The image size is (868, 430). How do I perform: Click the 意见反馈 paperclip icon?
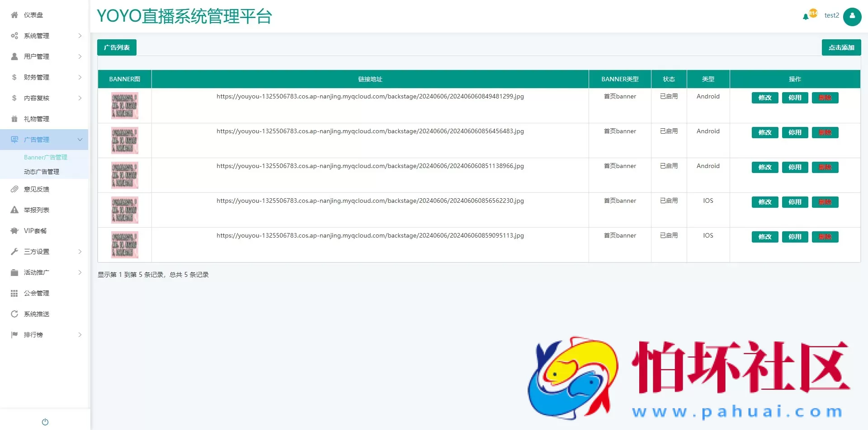tap(14, 189)
